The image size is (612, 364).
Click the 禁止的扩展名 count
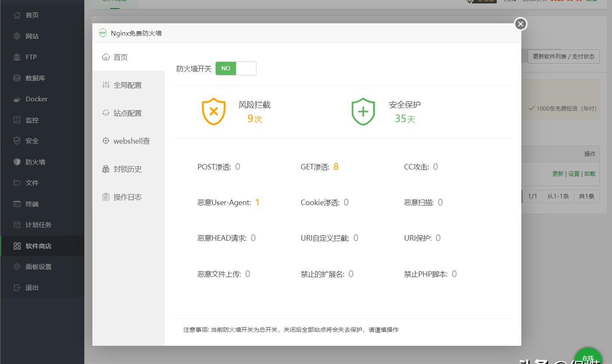point(351,274)
